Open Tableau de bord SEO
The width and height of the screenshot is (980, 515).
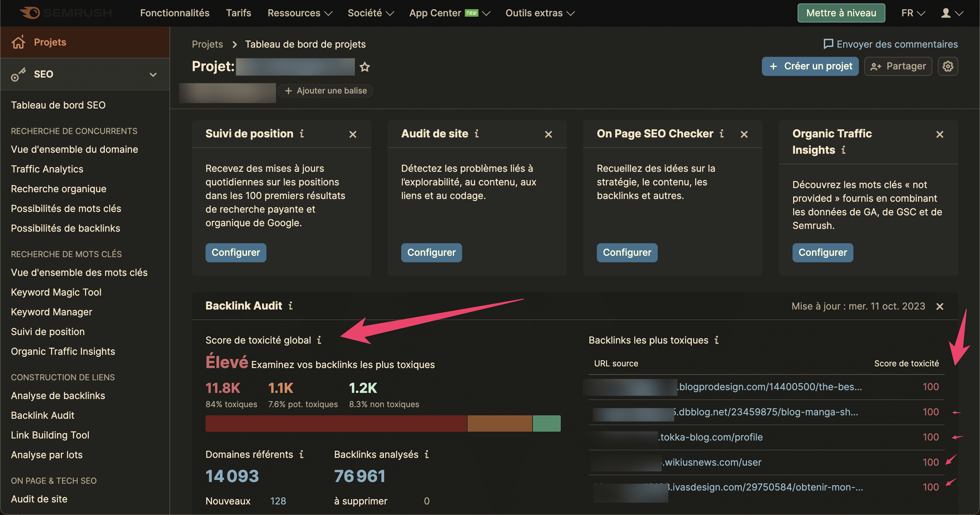(x=58, y=105)
